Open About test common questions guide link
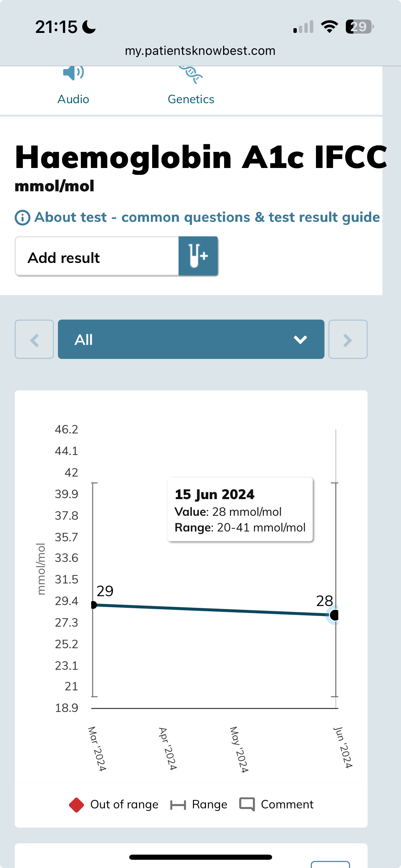The height and width of the screenshot is (868, 401). (x=207, y=217)
